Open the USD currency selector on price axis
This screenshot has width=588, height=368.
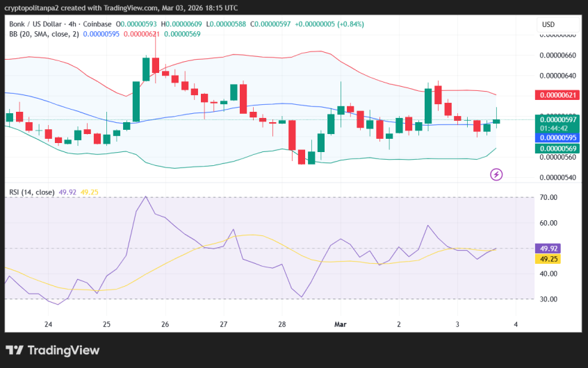pyautogui.click(x=549, y=25)
